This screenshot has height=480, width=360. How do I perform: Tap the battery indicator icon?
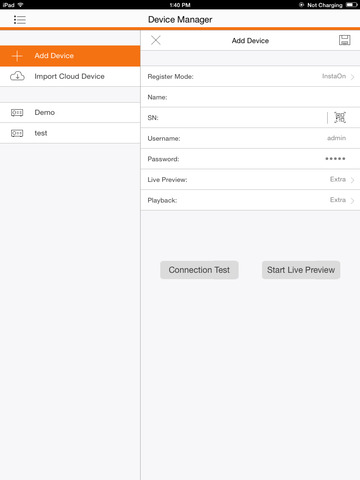point(352,5)
